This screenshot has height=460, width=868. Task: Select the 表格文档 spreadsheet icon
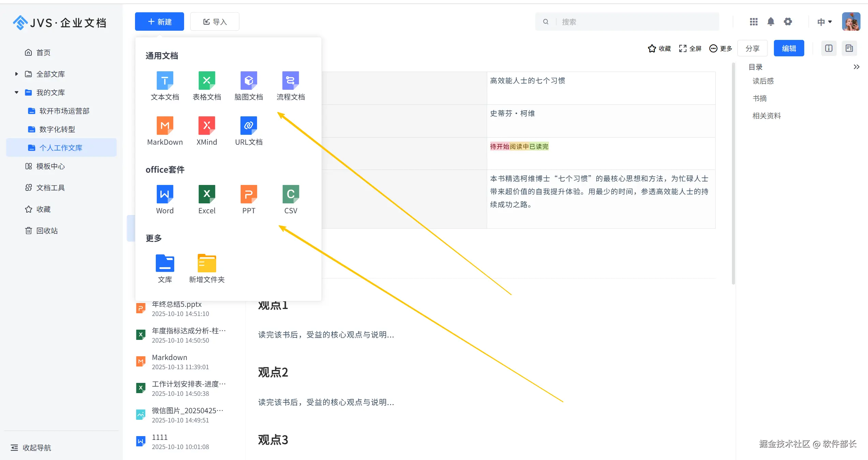click(207, 81)
